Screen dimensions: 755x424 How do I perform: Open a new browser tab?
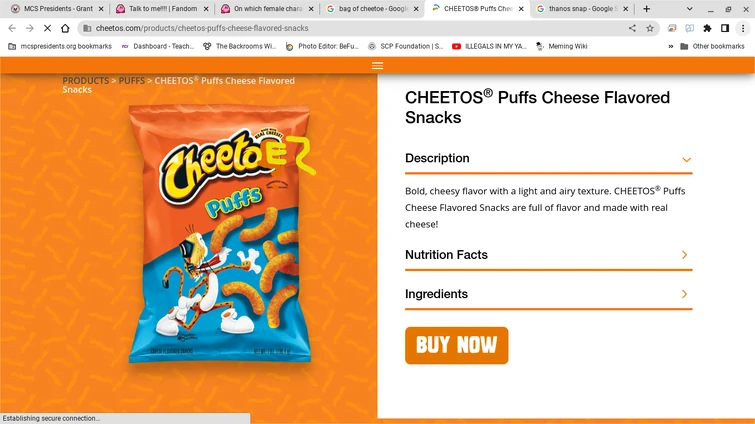[647, 9]
